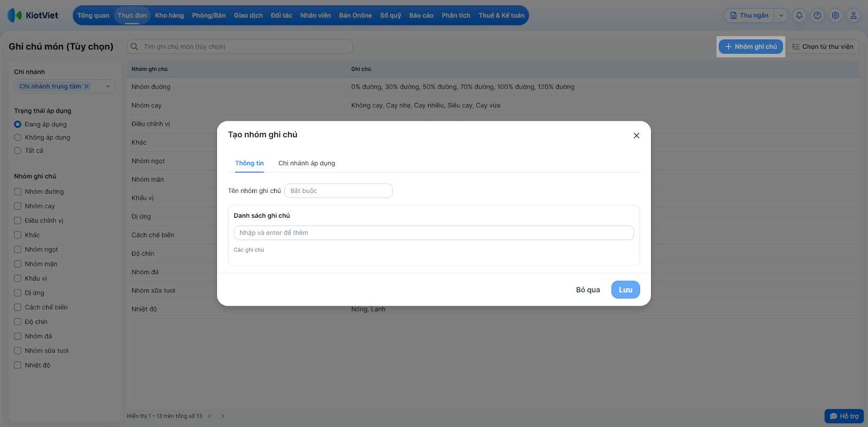This screenshot has height=427, width=868.
Task: Click the Thu ngân button
Action: (750, 15)
